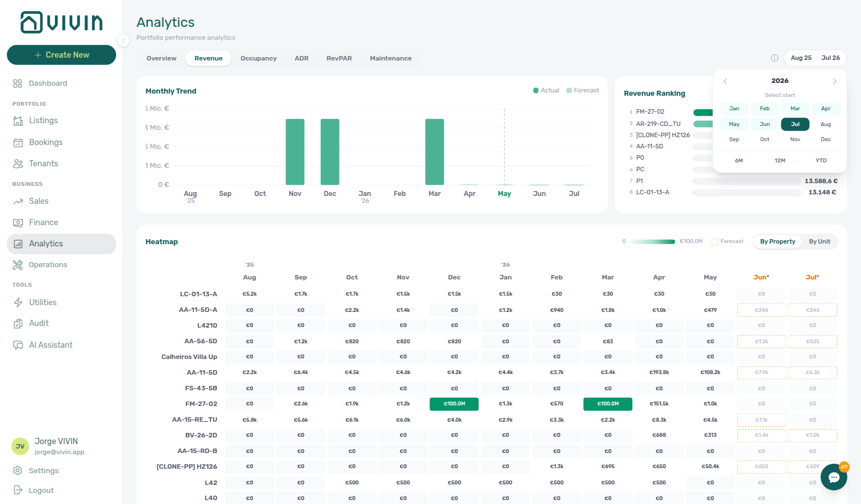
Task: Click the jorge@vivin.app email text
Action: point(59,452)
